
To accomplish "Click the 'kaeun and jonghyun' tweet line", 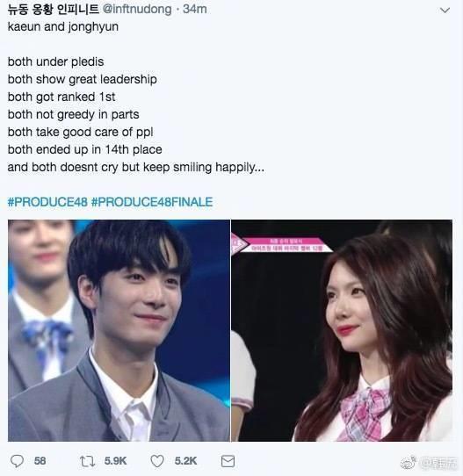I will 63,27.
